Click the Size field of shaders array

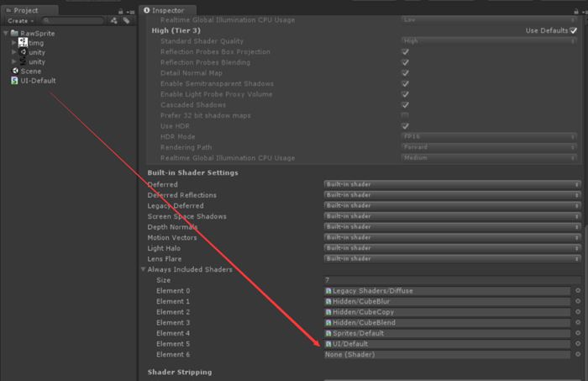(450, 280)
